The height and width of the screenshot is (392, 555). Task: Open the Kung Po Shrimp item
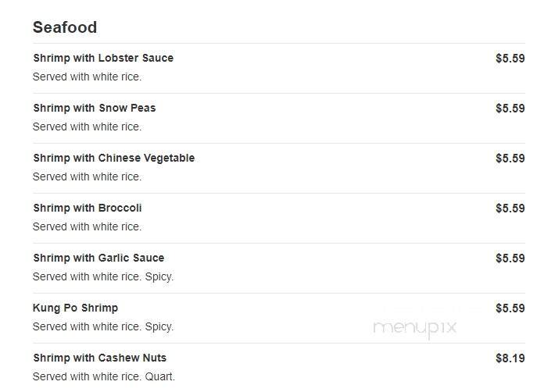[x=75, y=308]
